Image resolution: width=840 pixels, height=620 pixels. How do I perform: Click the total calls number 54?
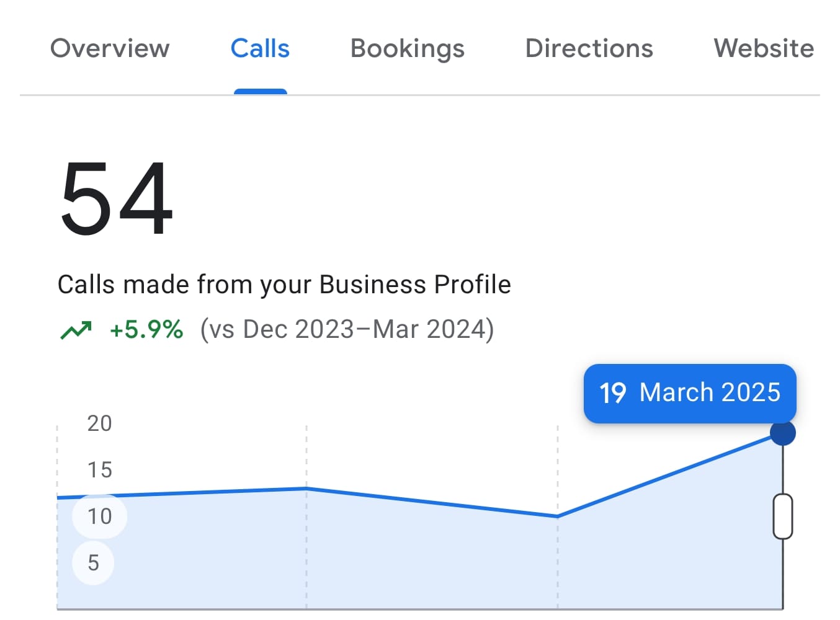[x=116, y=198]
